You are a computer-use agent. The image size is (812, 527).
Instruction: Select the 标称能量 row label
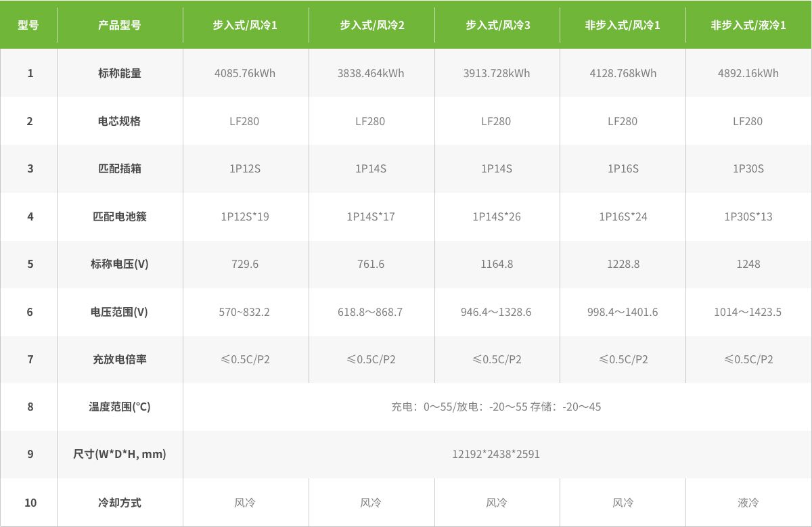(120, 73)
